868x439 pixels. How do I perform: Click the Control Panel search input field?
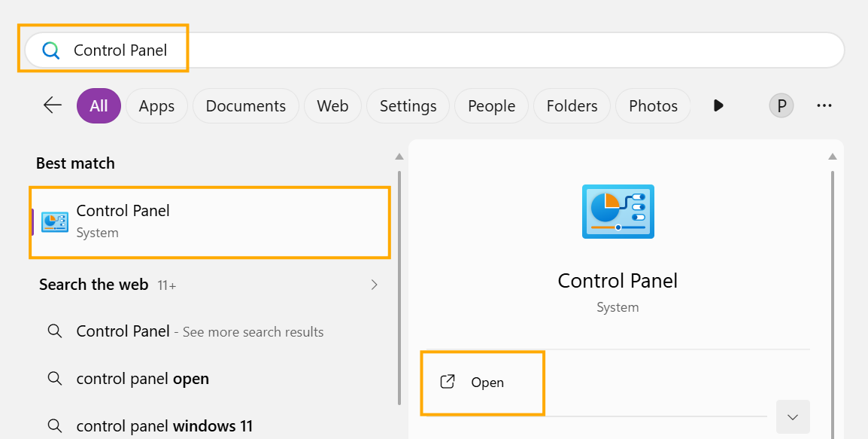click(x=434, y=50)
